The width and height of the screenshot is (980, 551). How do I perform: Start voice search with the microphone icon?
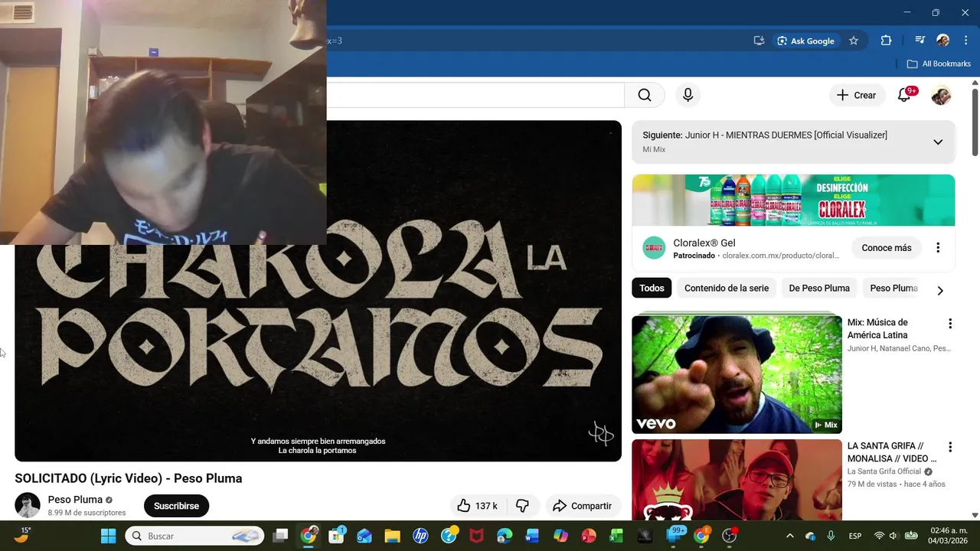click(x=688, y=95)
